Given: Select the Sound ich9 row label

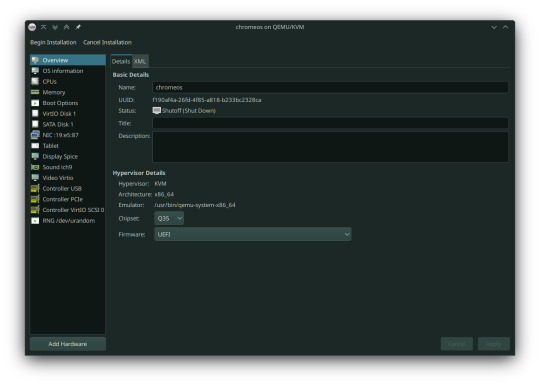Looking at the screenshot, I should point(57,167).
